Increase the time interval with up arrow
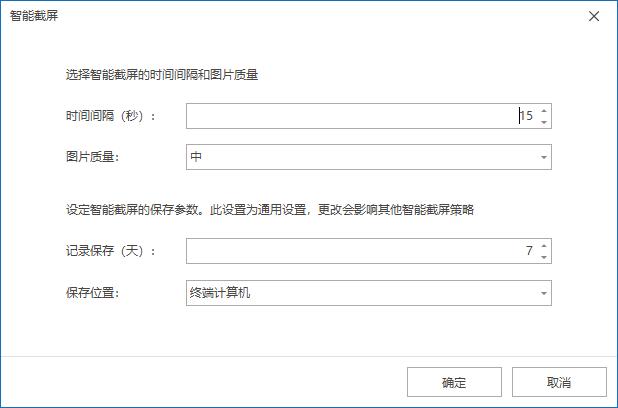This screenshot has width=618, height=408. (544, 110)
